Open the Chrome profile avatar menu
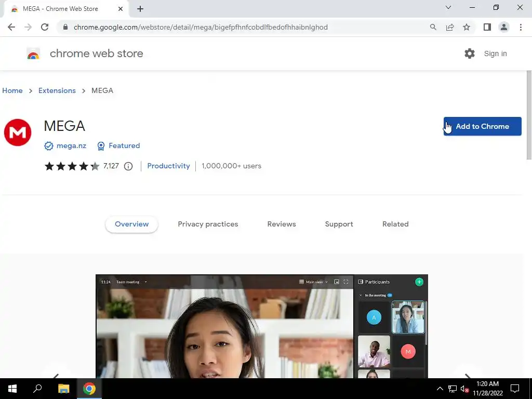Viewport: 532px width, 399px height. [504, 27]
